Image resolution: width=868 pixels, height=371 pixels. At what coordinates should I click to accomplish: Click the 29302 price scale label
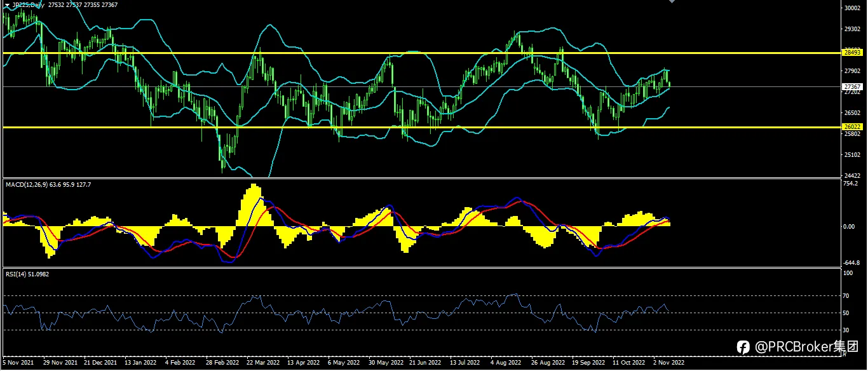pyautogui.click(x=851, y=29)
